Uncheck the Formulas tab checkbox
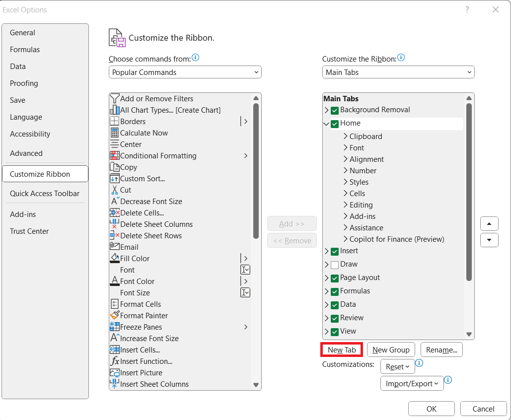The image size is (511, 420). point(334,291)
